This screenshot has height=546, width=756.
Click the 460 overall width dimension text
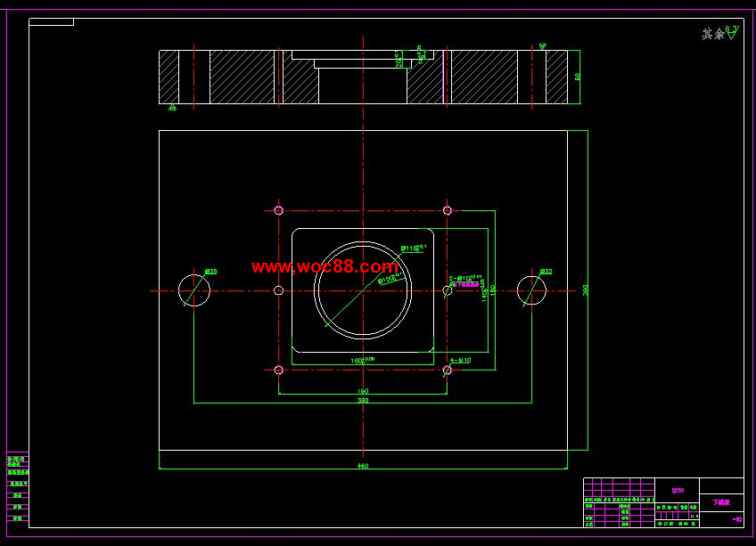click(x=363, y=466)
